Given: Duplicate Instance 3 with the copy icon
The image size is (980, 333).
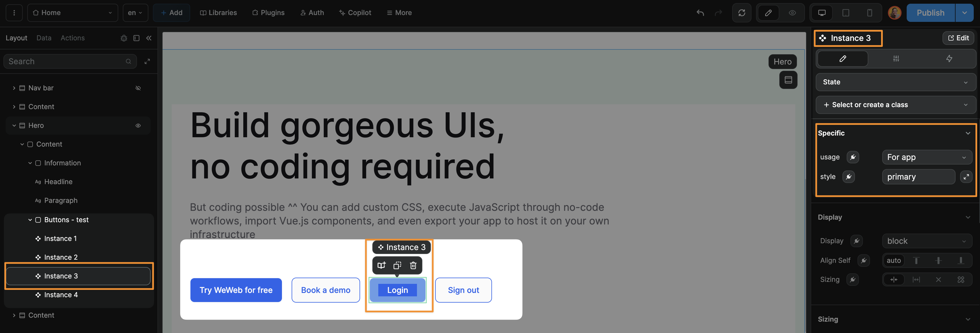Looking at the screenshot, I should click(397, 265).
